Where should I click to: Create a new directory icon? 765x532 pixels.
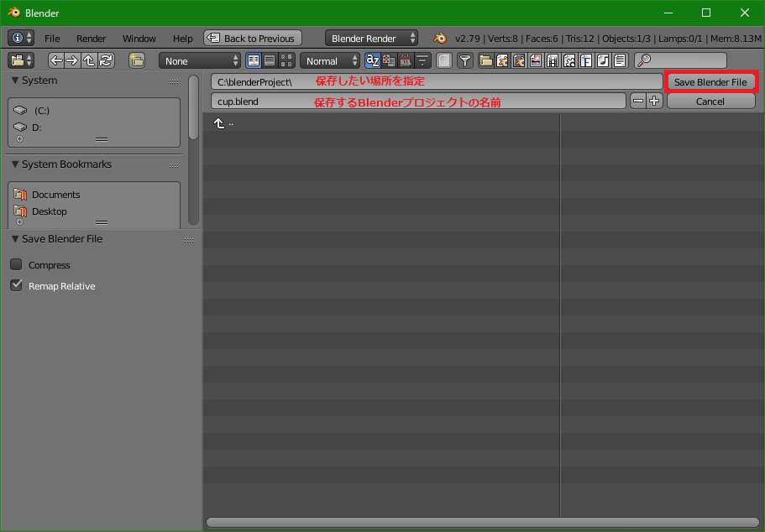click(137, 61)
